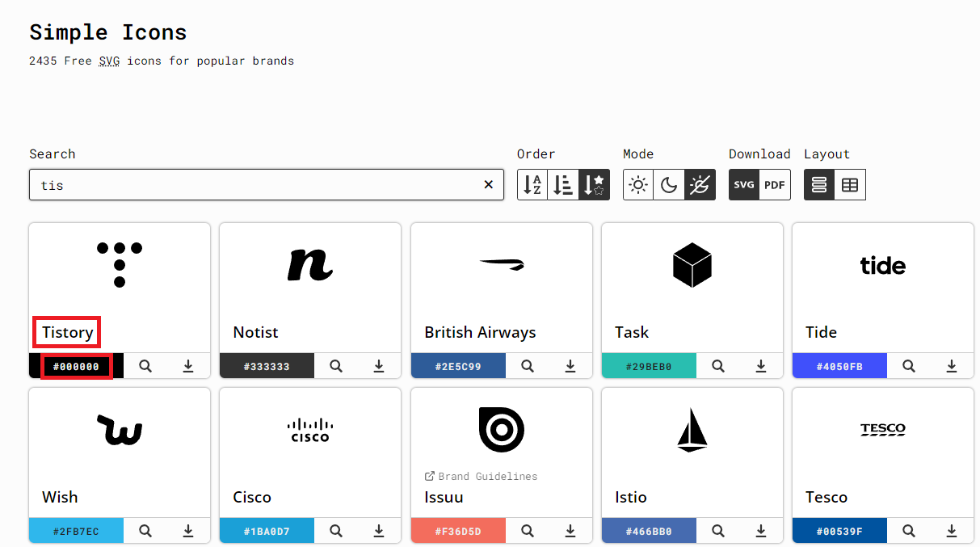Viewport: 980px width, 547px height.
Task: Click the Istio name label
Action: pos(630,497)
